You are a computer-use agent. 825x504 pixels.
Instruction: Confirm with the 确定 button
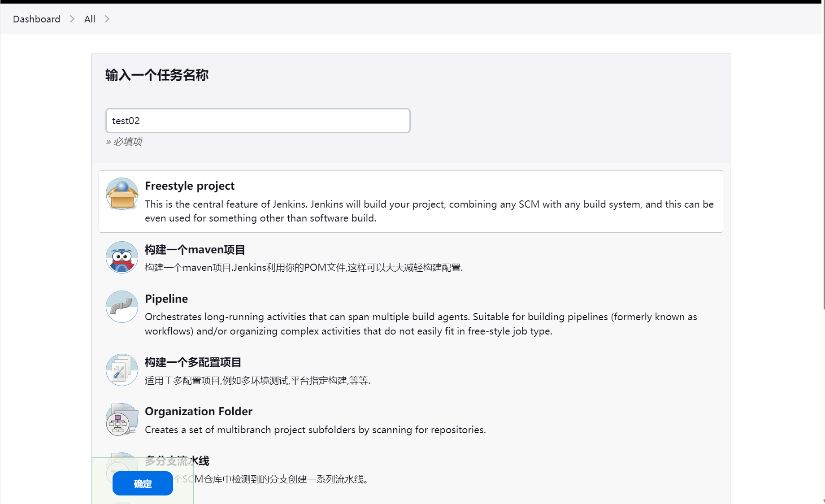coord(143,483)
